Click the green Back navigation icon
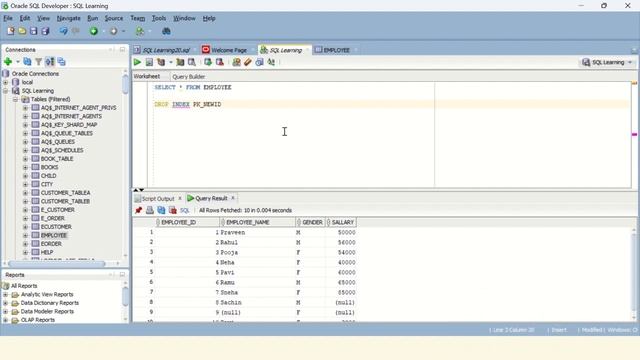Viewport: 640px width, 360px height. 93,31
